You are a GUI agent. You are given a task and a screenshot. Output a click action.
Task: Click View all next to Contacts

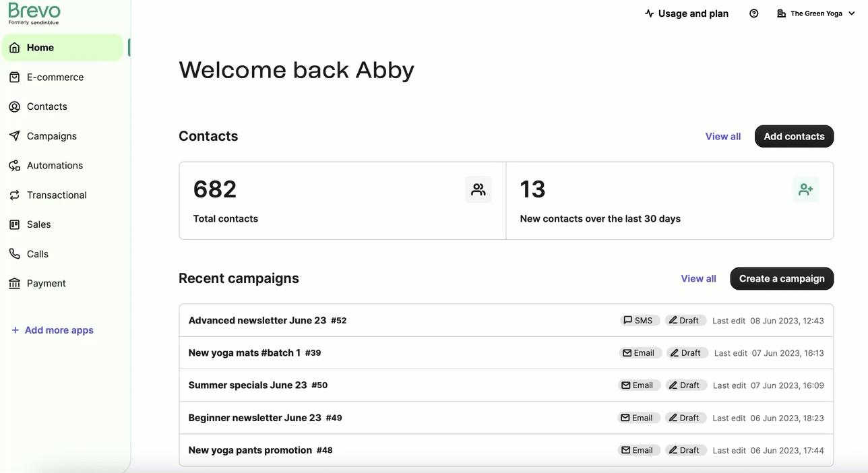click(722, 136)
